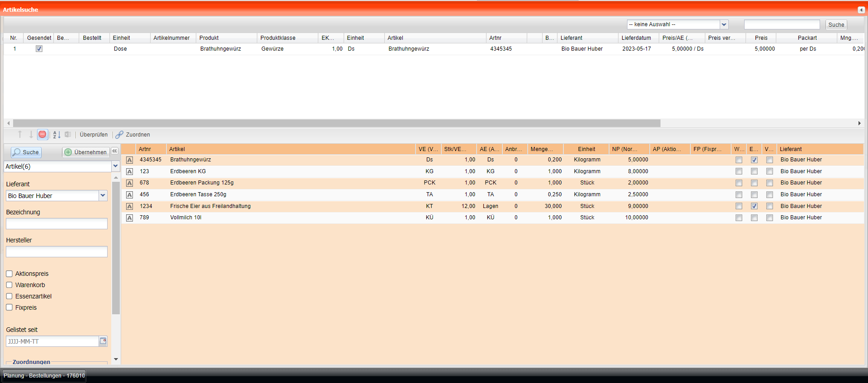
Task: Click Zuordnen in the toolbar
Action: coord(137,135)
